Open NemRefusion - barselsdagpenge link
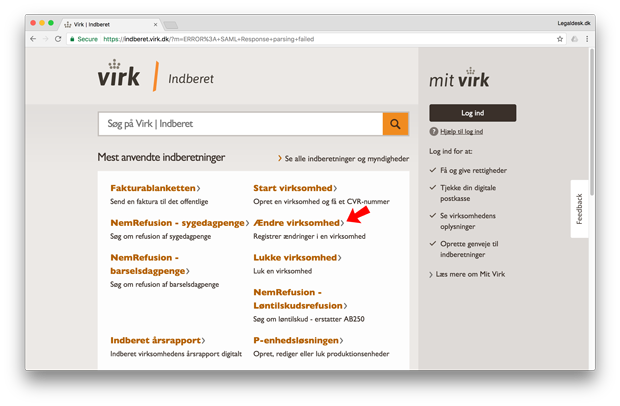This screenshot has height=406, width=620. (x=150, y=264)
